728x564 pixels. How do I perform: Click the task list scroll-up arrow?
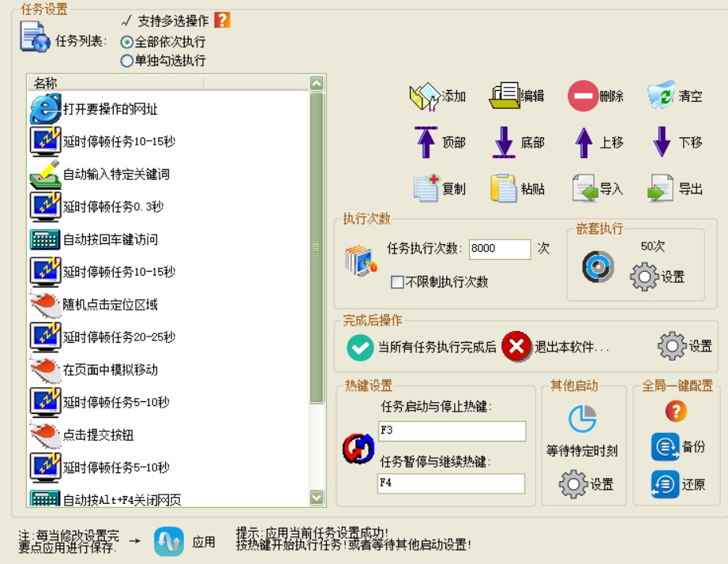coord(317,83)
